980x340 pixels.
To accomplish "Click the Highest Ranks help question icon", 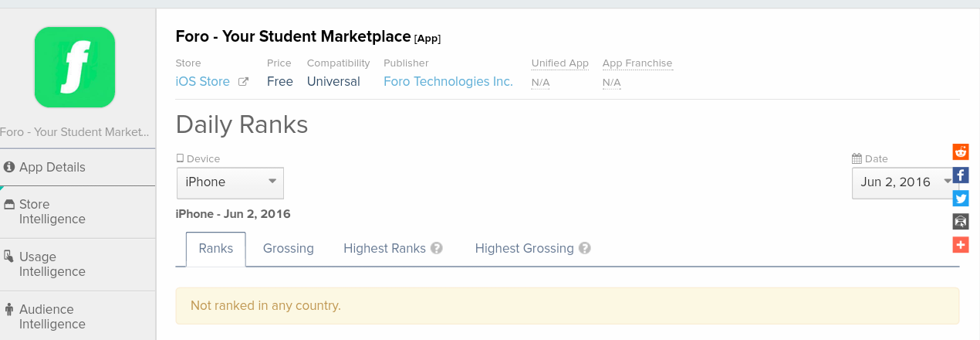I will [437, 249].
